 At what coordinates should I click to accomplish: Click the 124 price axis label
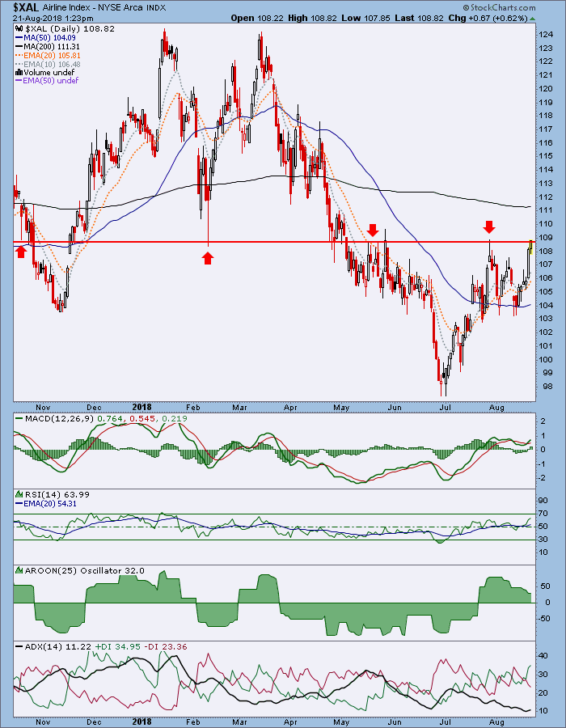coord(546,34)
